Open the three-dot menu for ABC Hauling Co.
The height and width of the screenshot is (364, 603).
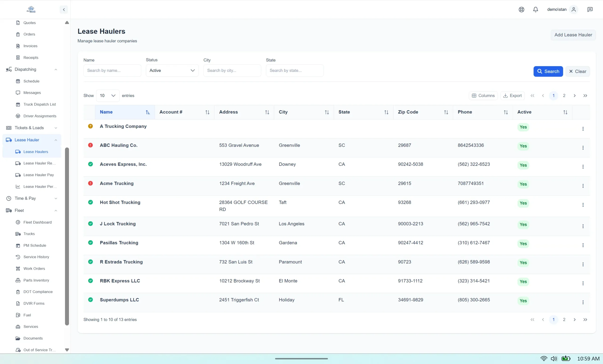point(583,148)
